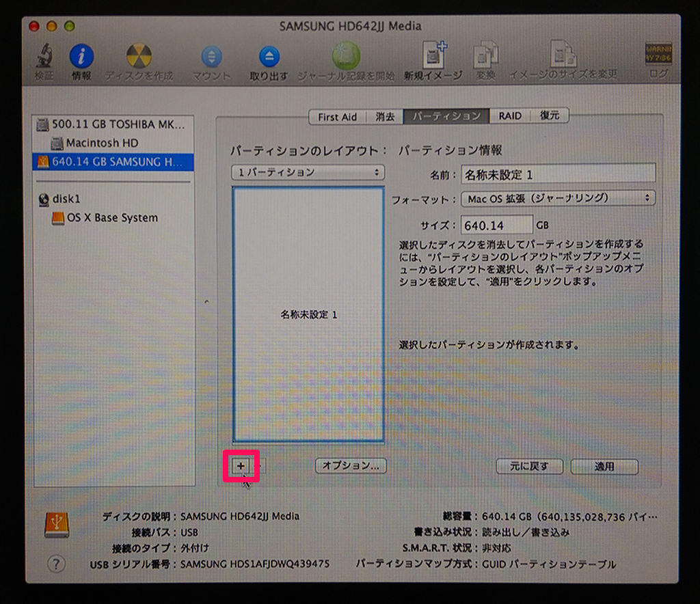Viewport: 700px width, 604px height.
Task: Click the Apply (適用) button
Action: (x=604, y=467)
